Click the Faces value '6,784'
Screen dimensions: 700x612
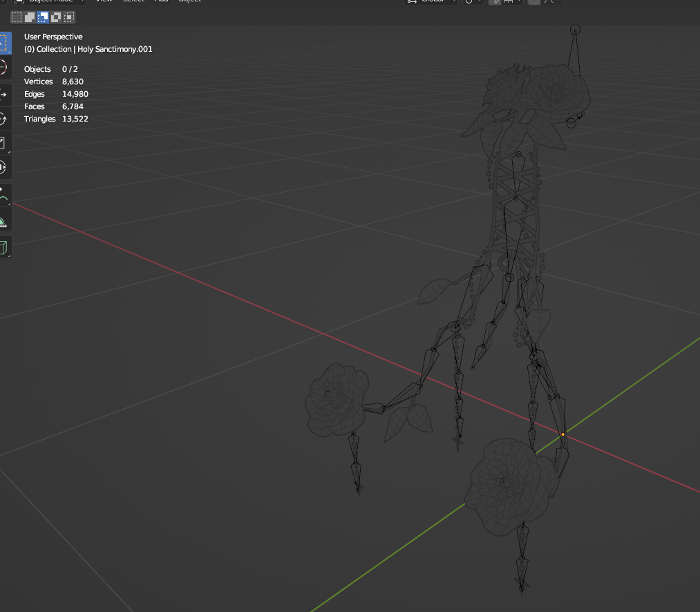click(x=73, y=106)
